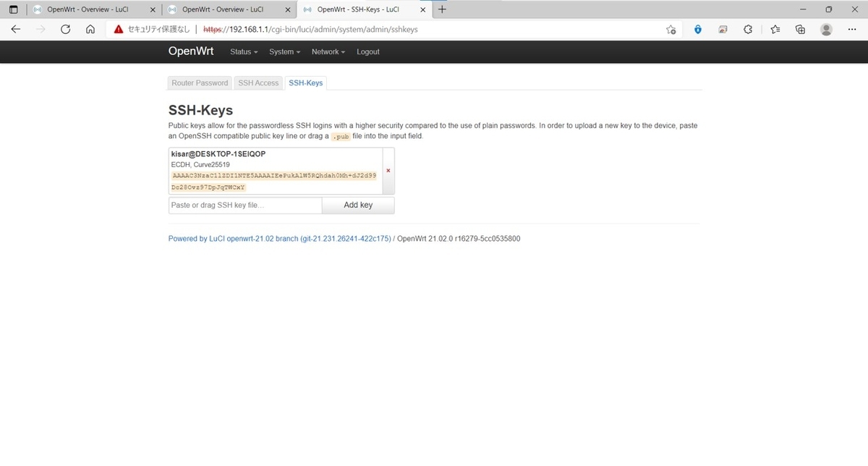Minimize the browser window
The image size is (868, 466).
tap(803, 9)
